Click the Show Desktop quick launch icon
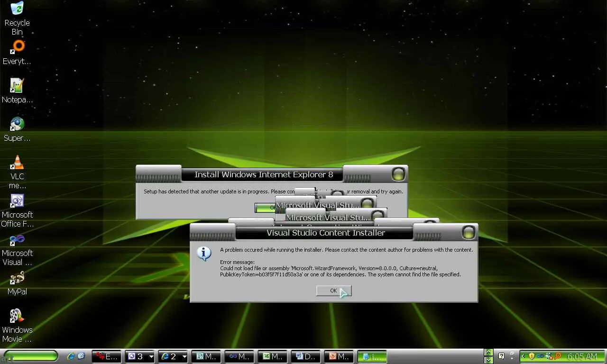This screenshot has width=607, height=364. tap(81, 356)
